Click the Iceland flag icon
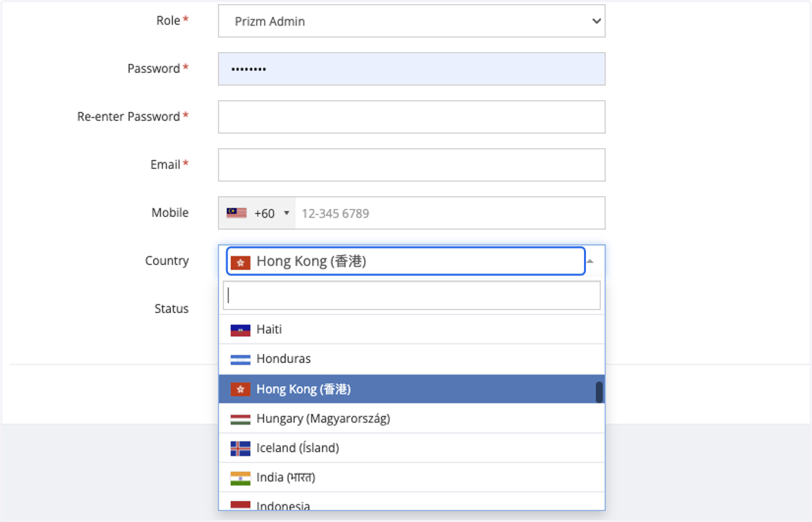The width and height of the screenshot is (812, 522). [x=240, y=448]
